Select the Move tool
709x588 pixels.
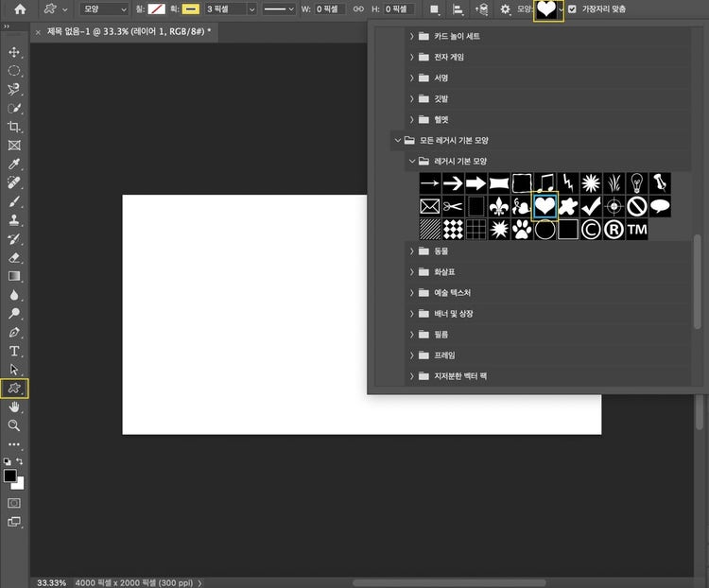point(14,52)
